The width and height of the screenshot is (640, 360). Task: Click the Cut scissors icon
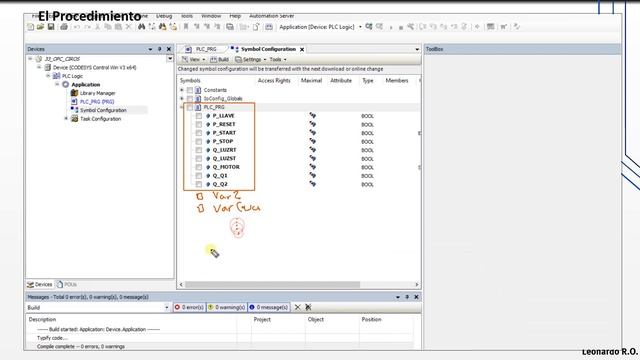(x=98, y=27)
